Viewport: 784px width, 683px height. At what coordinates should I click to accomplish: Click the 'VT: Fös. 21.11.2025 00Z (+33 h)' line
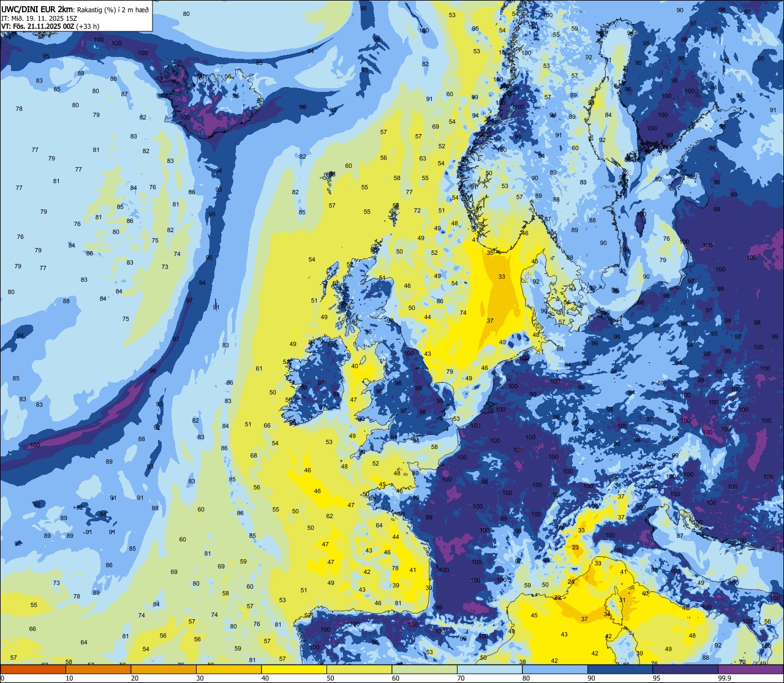[x=50, y=26]
